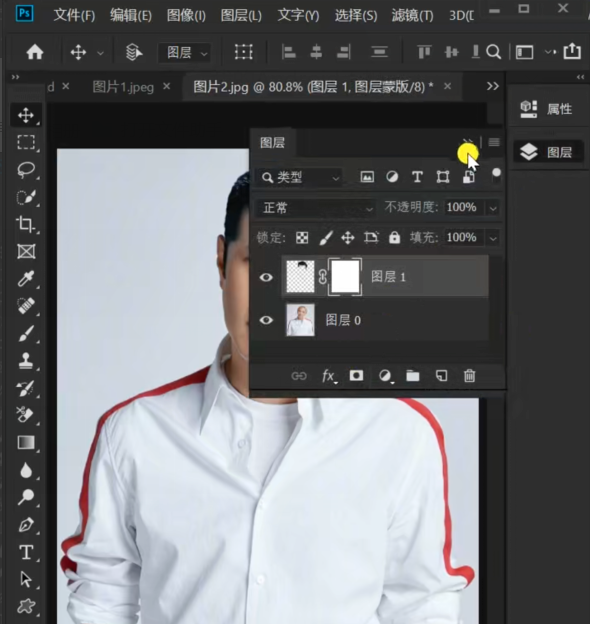Select the Horizontal Type tool
The width and height of the screenshot is (590, 624).
tap(26, 552)
